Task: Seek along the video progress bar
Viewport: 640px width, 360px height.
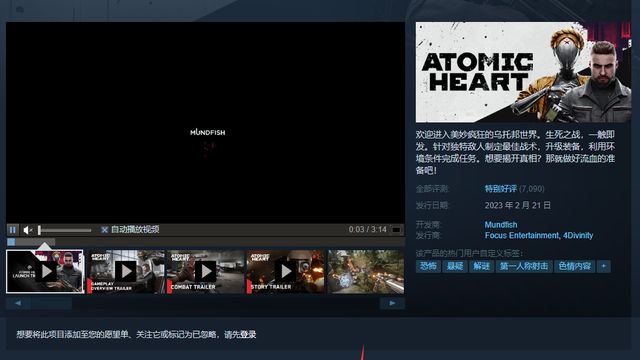Action: [x=205, y=242]
